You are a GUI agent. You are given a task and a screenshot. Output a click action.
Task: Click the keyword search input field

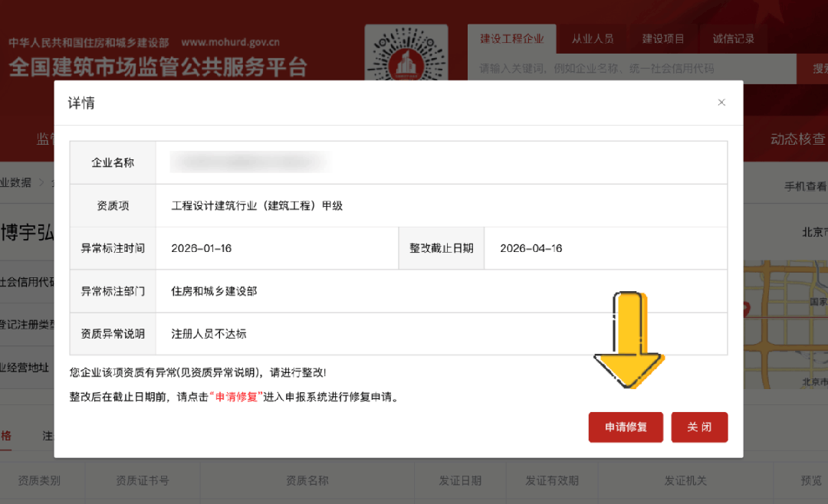(629, 69)
